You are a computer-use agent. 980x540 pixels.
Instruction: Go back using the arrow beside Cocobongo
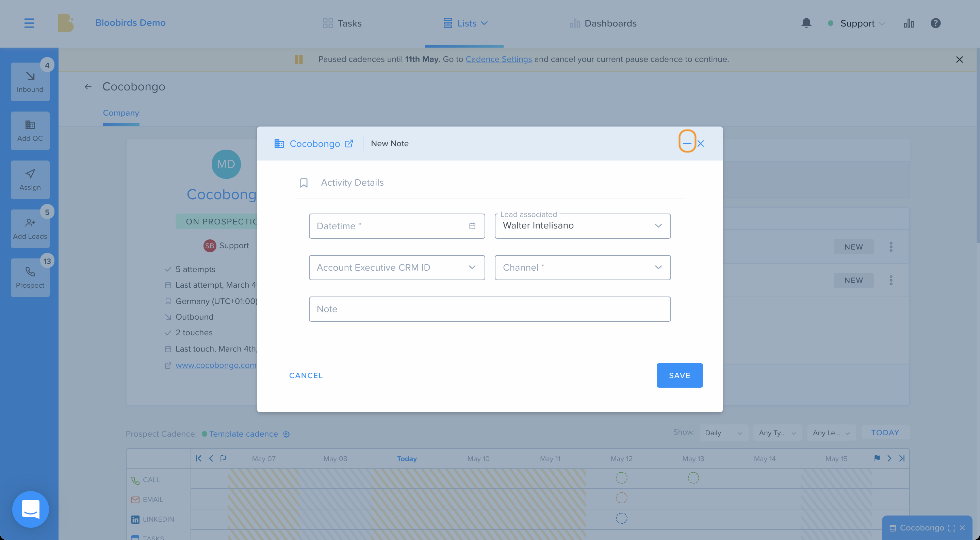click(88, 87)
